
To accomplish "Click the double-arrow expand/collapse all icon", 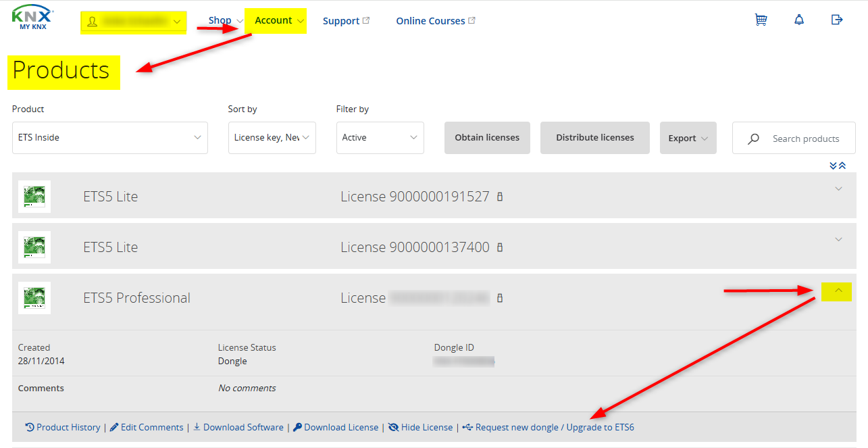I will (838, 166).
